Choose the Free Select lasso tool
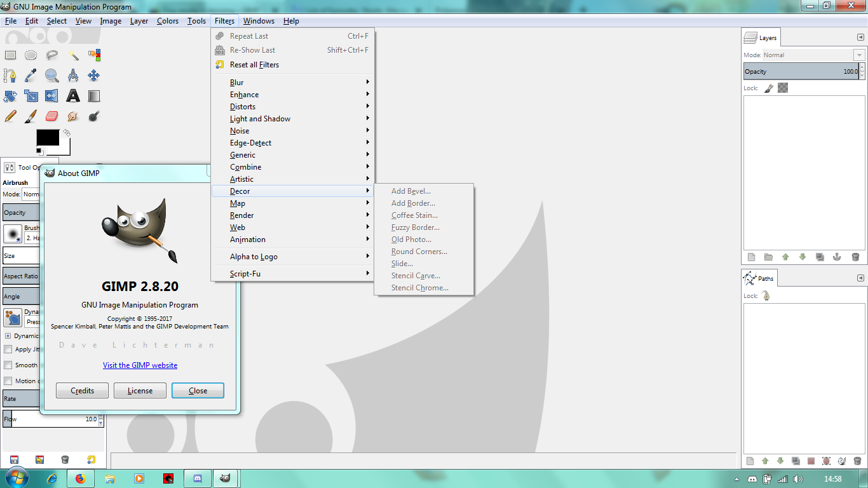The width and height of the screenshot is (868, 488). 52,55
